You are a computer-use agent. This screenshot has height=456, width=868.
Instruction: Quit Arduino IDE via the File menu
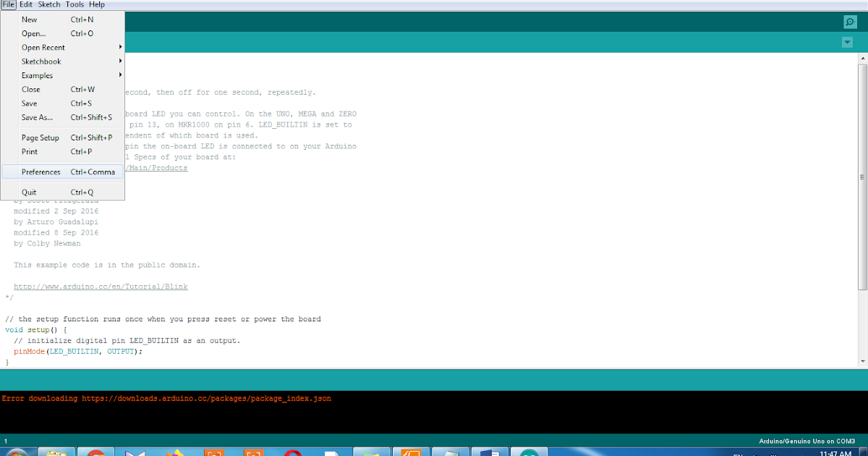coord(28,192)
